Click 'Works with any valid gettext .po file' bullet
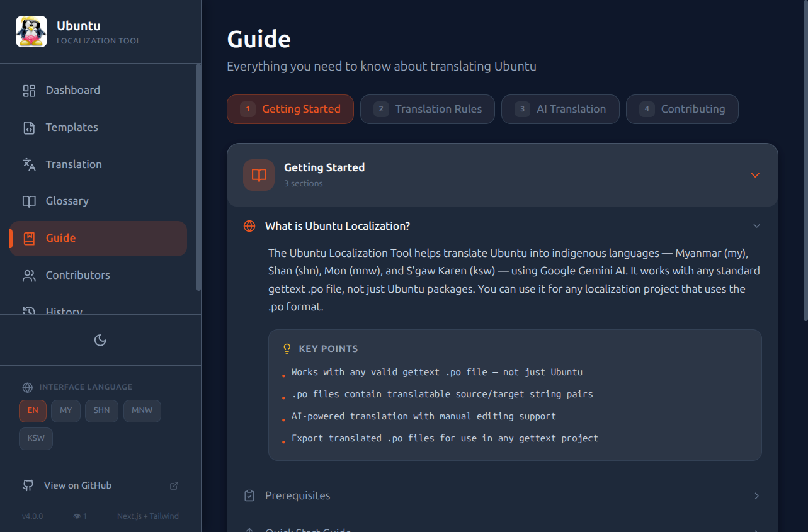 click(x=436, y=372)
